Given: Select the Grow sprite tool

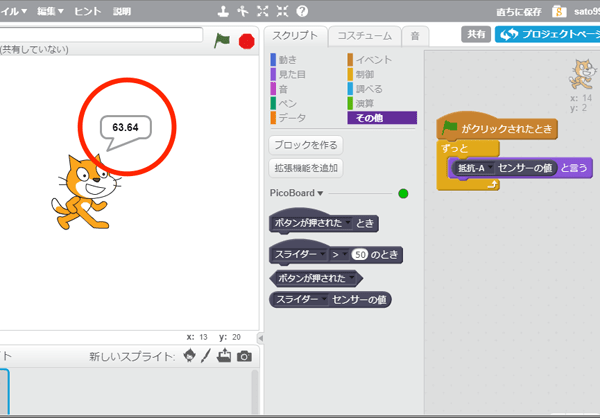Looking at the screenshot, I should pos(262,11).
